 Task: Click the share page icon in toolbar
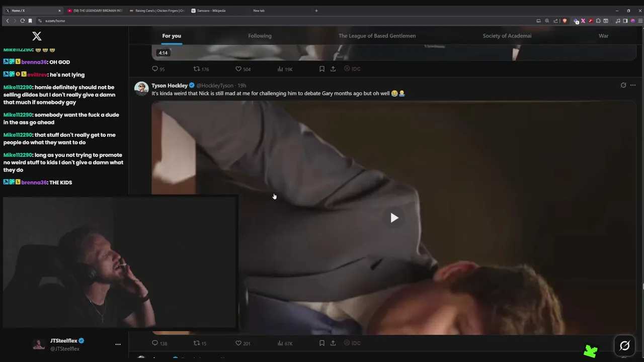(555, 21)
